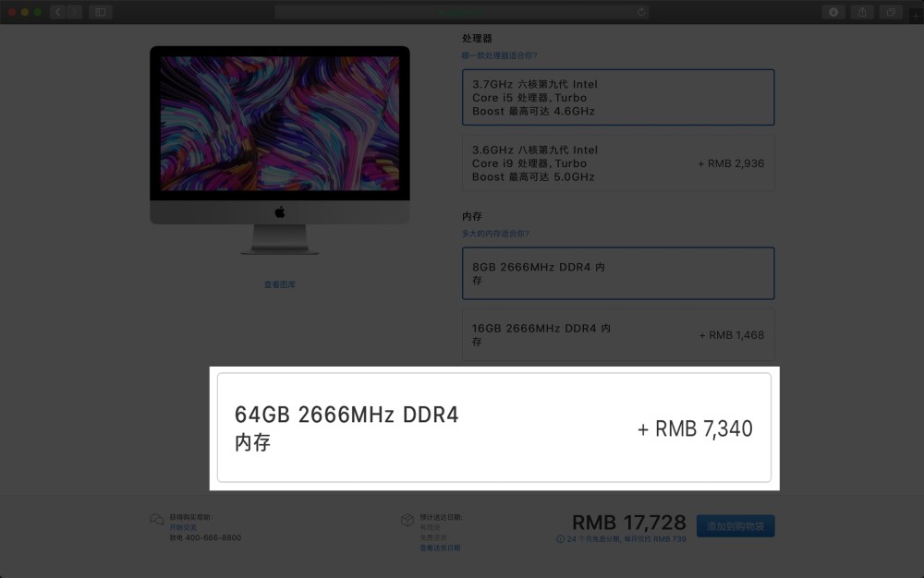Choose 64GB 2666MHz DDR4 memory option
Viewport: 924px width, 578px height.
click(494, 427)
